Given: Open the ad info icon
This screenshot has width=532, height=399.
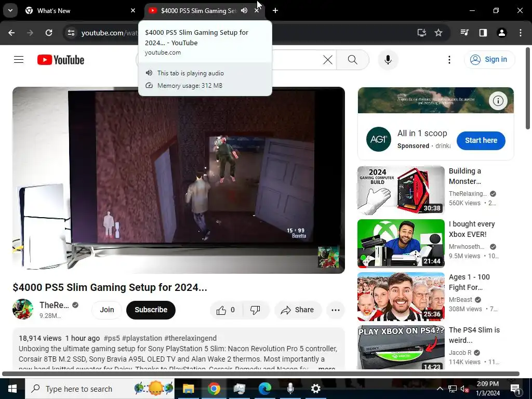Looking at the screenshot, I should 498,101.
